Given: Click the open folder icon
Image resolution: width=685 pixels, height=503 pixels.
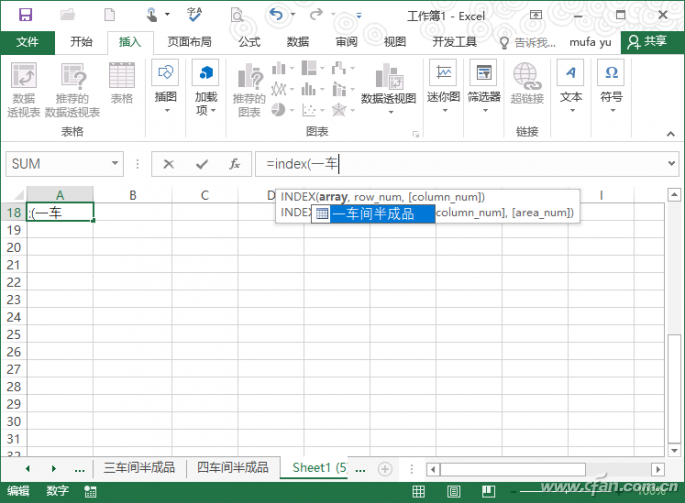Looking at the screenshot, I should 67,15.
